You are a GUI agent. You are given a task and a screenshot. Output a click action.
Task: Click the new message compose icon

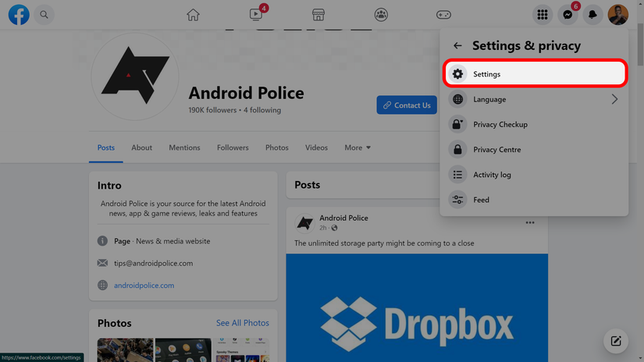(616, 341)
